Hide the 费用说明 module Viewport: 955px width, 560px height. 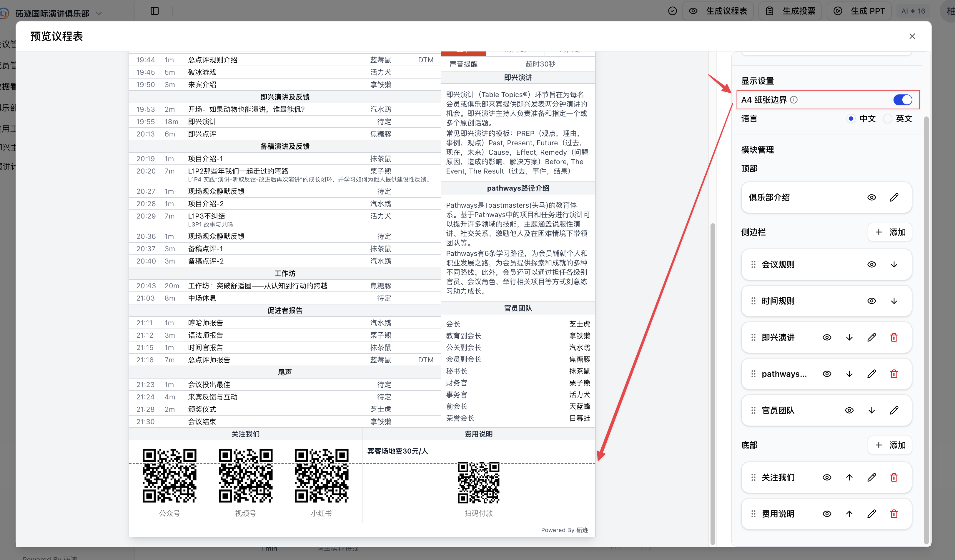(x=827, y=514)
